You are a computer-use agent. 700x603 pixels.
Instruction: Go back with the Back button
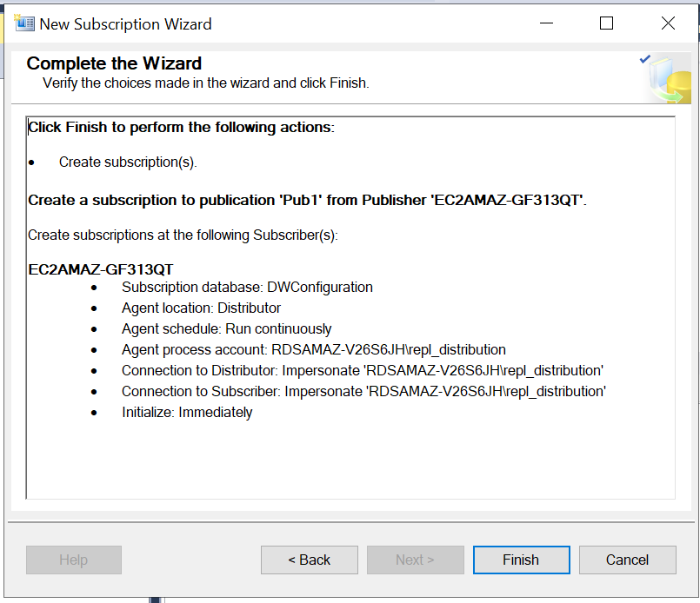(310, 560)
